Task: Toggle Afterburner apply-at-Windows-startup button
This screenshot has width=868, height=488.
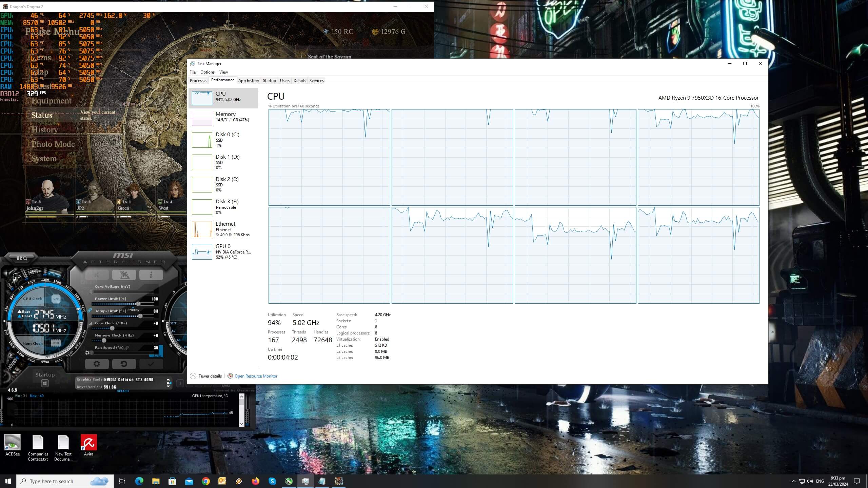Action: [45, 383]
